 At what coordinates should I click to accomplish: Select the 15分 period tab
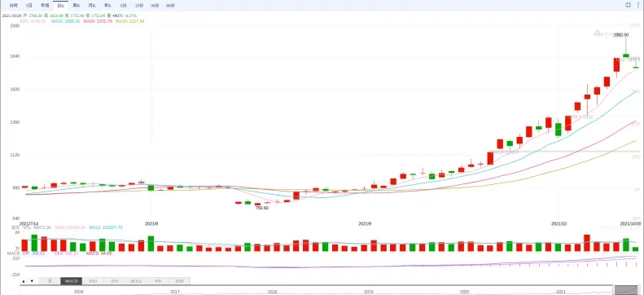(x=139, y=6)
